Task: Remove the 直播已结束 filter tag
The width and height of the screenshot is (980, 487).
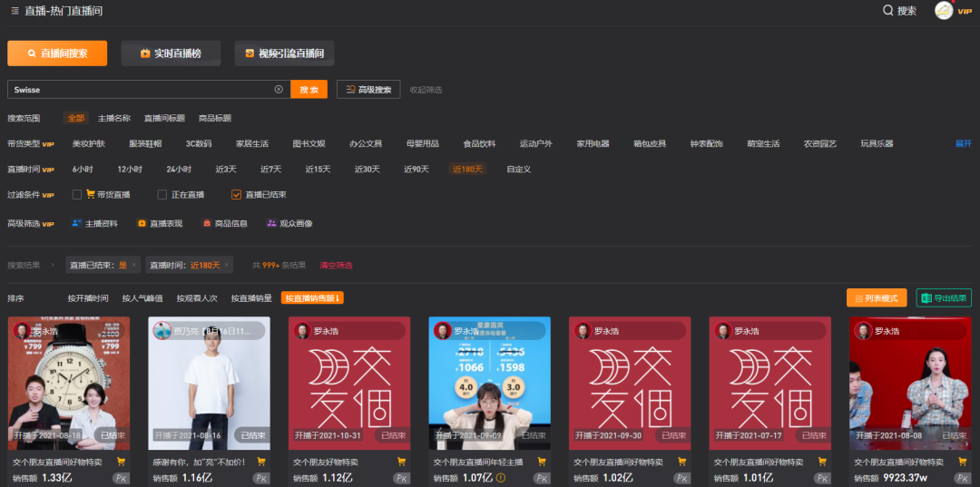Action: pos(133,265)
